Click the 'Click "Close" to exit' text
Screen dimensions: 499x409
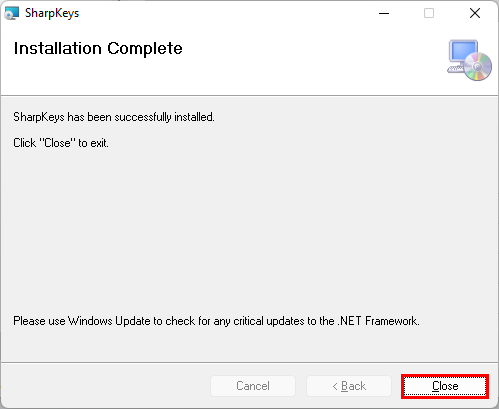coord(61,143)
